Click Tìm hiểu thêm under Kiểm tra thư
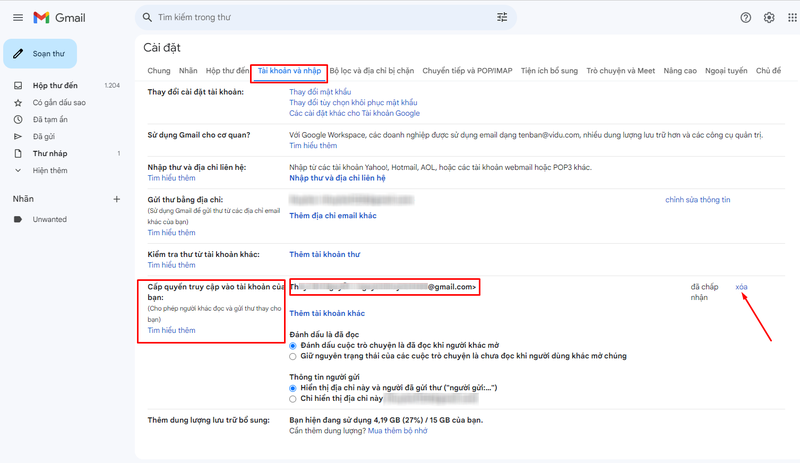Image resolution: width=800 pixels, height=463 pixels. 171,265
